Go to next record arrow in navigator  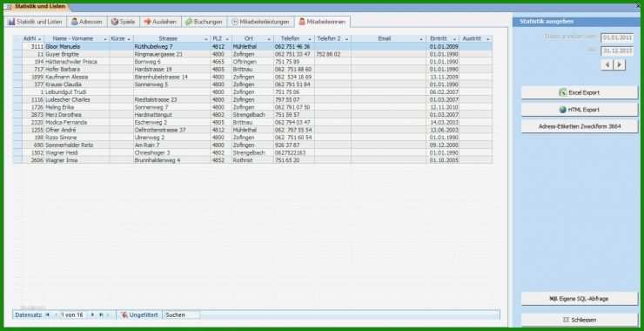click(92, 315)
